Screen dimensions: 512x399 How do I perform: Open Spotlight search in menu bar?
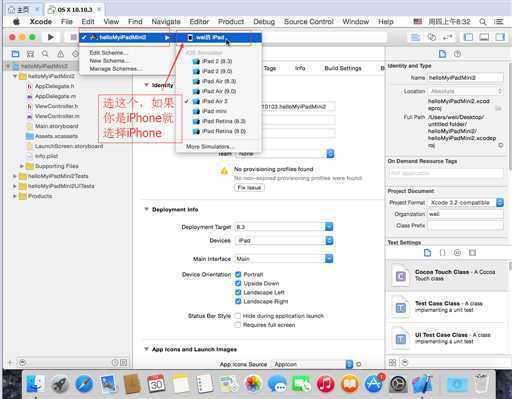coord(483,22)
